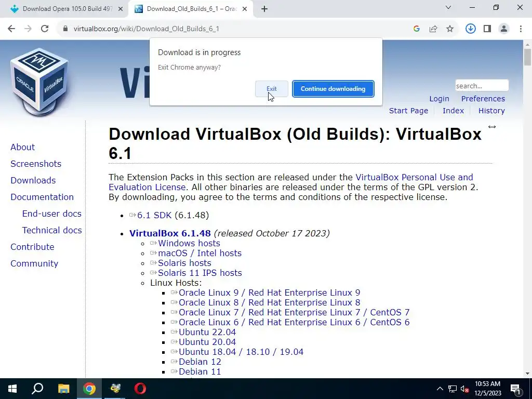The image size is (532, 399).
Task: Click the address bar URL
Action: pos(146,29)
